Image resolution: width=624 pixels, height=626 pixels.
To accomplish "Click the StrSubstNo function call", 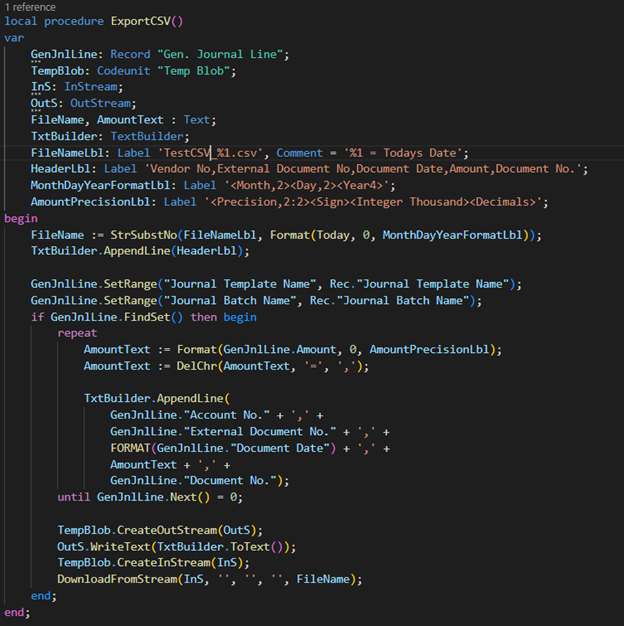I will (x=144, y=235).
